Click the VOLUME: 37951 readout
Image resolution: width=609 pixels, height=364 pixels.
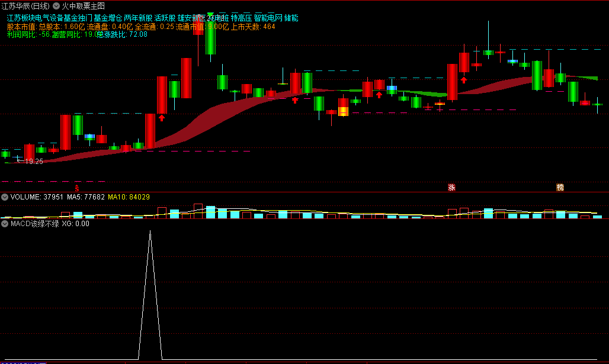[x=37, y=197]
